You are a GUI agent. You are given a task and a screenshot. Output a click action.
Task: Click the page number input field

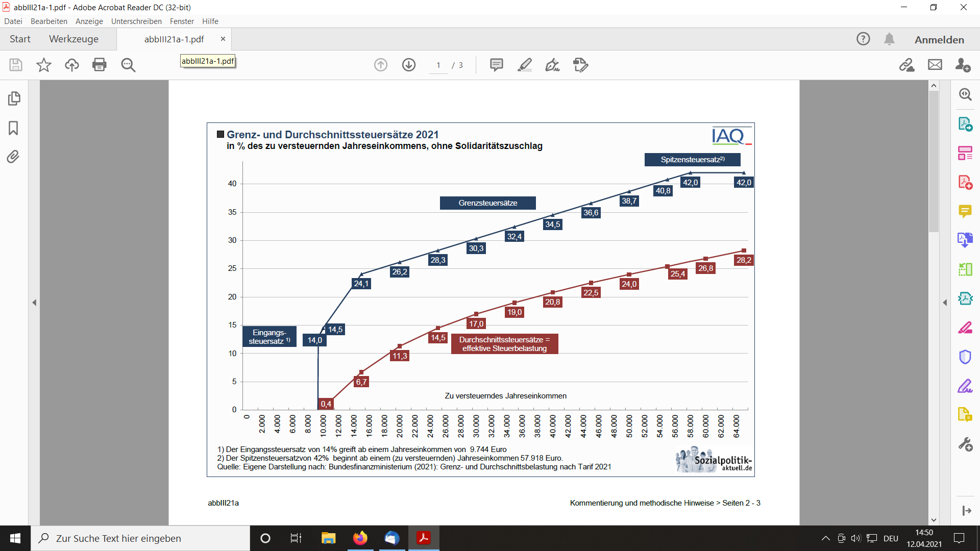pyautogui.click(x=438, y=65)
